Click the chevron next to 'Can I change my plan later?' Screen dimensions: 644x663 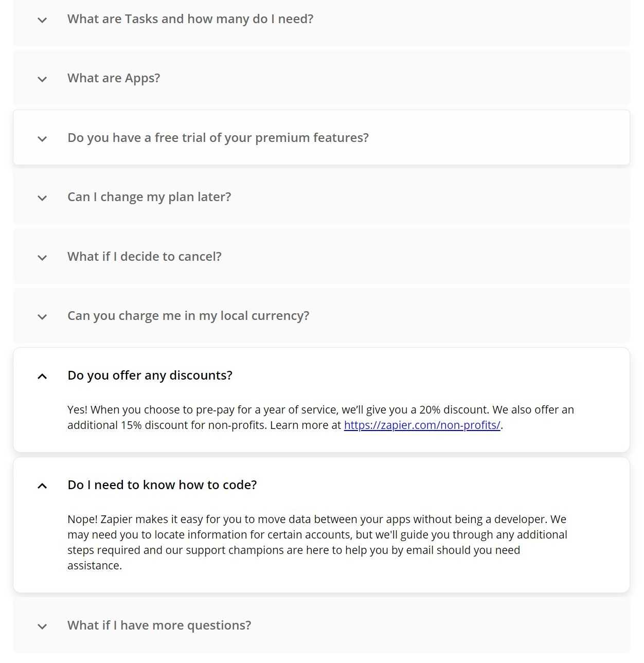click(42, 198)
